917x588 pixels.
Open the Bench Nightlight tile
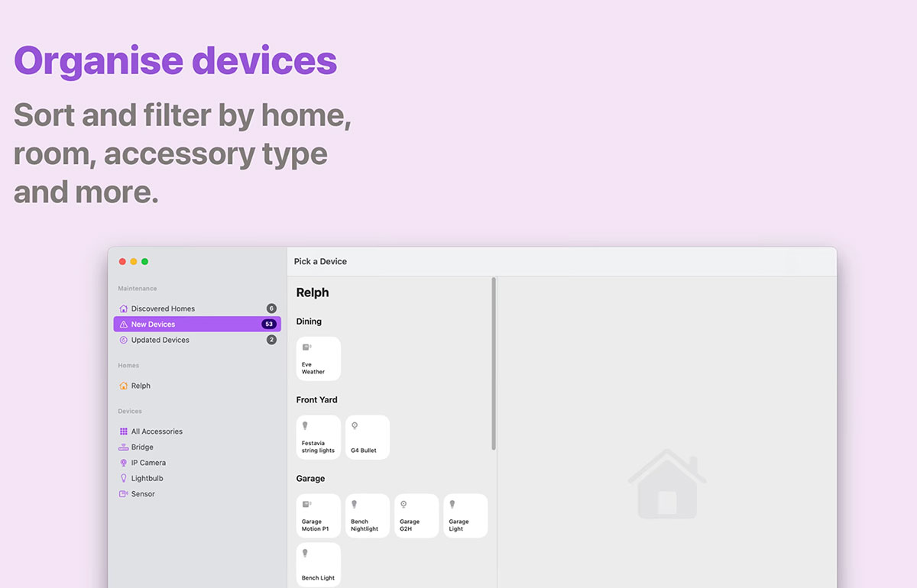368,515
